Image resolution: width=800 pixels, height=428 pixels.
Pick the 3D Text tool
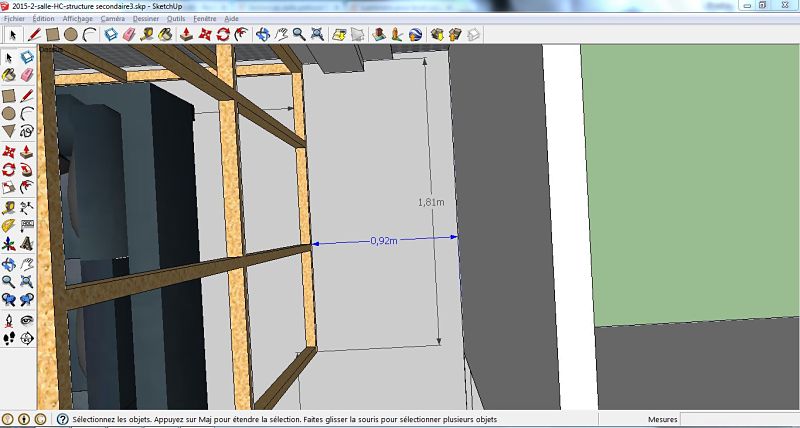27,246
